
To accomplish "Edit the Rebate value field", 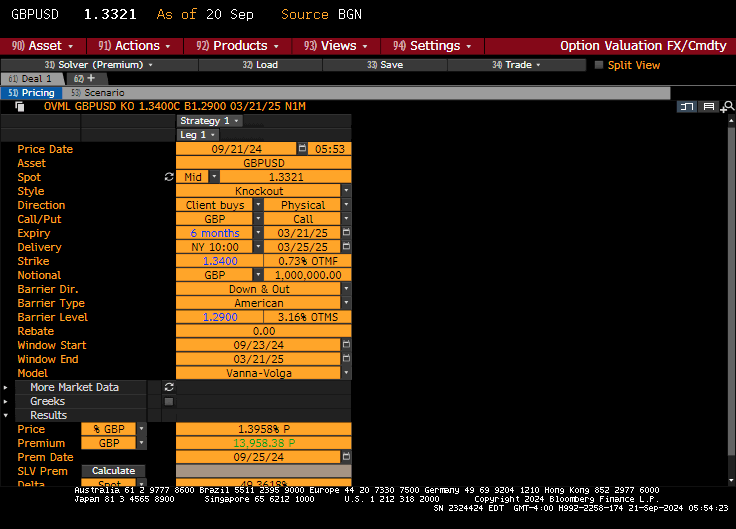I will (x=264, y=331).
